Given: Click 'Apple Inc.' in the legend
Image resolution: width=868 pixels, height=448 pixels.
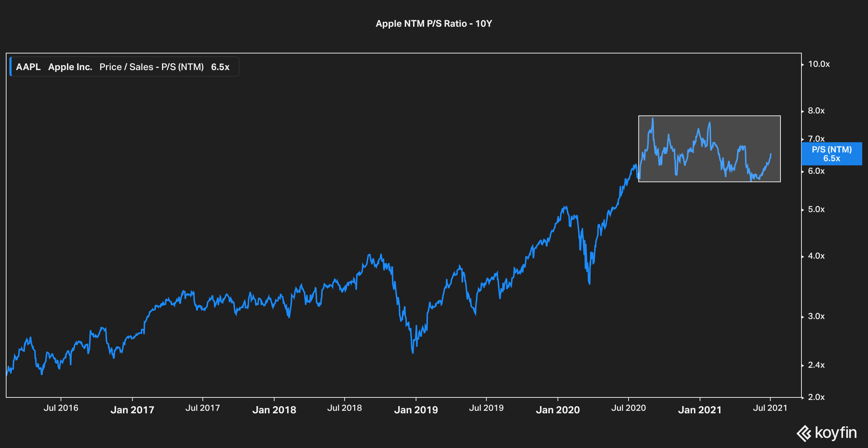Looking at the screenshot, I should coord(70,67).
